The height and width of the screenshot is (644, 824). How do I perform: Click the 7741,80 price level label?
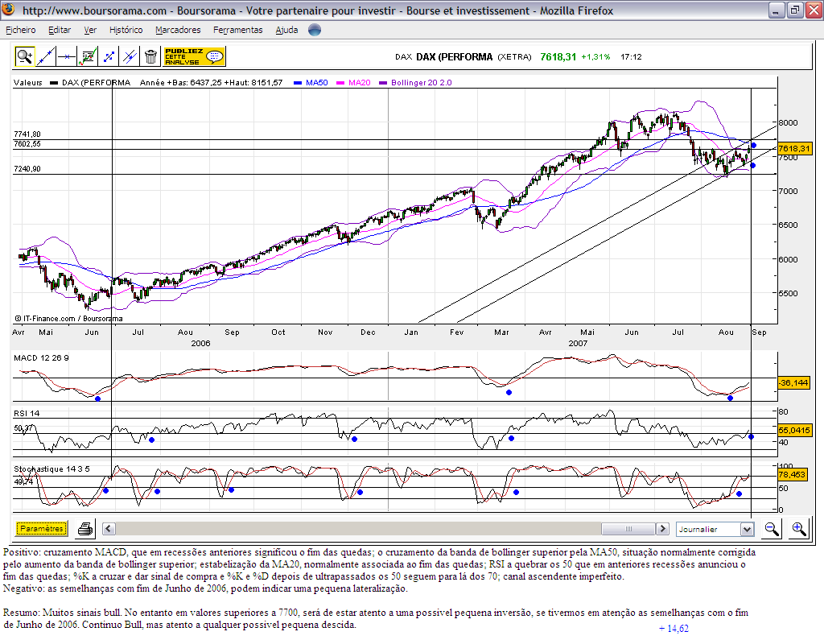pyautogui.click(x=27, y=134)
